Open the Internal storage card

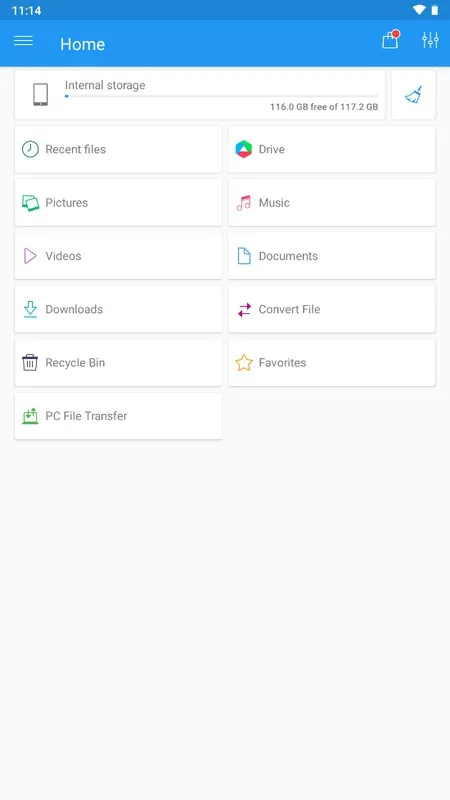coord(200,95)
